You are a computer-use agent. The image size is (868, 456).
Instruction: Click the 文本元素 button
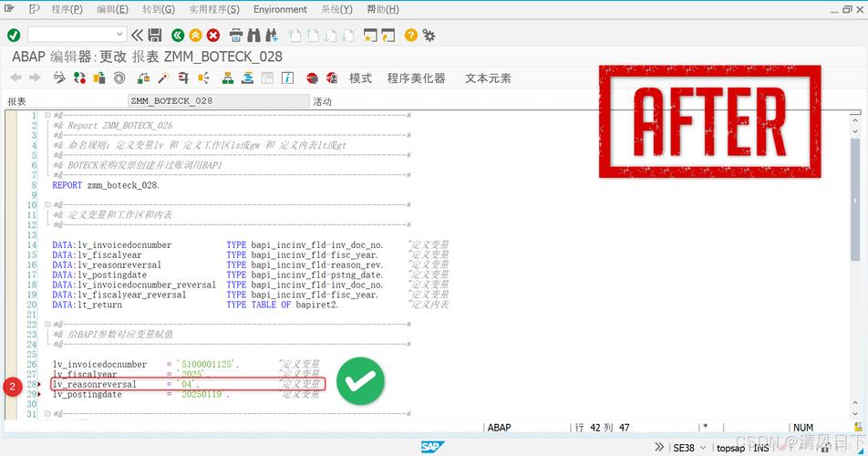tap(488, 78)
